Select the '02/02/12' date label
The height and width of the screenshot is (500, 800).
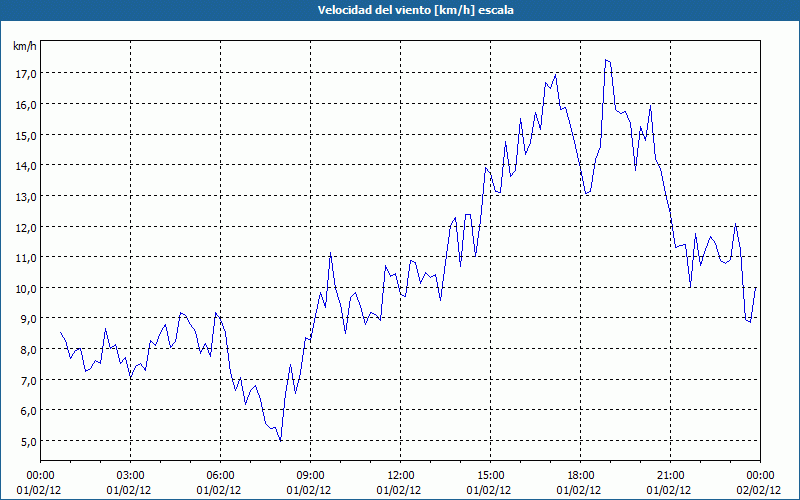click(759, 490)
